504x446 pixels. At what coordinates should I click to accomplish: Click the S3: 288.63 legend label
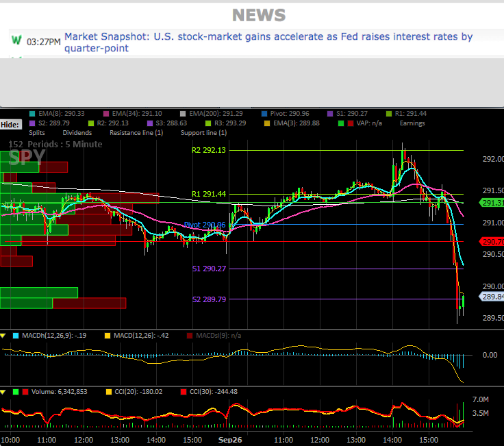pos(171,123)
